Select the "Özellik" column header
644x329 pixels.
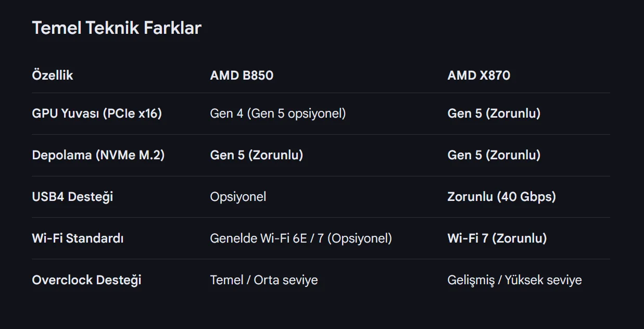tap(53, 75)
